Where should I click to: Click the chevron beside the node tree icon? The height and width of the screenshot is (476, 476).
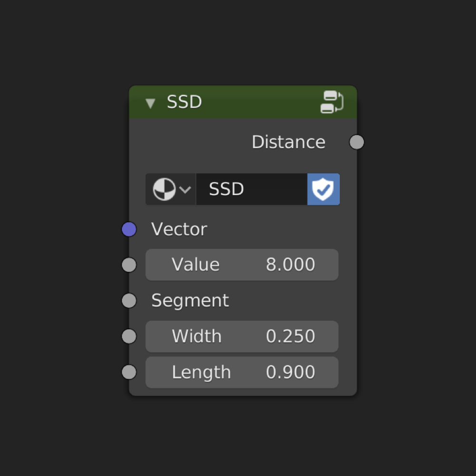tap(185, 189)
